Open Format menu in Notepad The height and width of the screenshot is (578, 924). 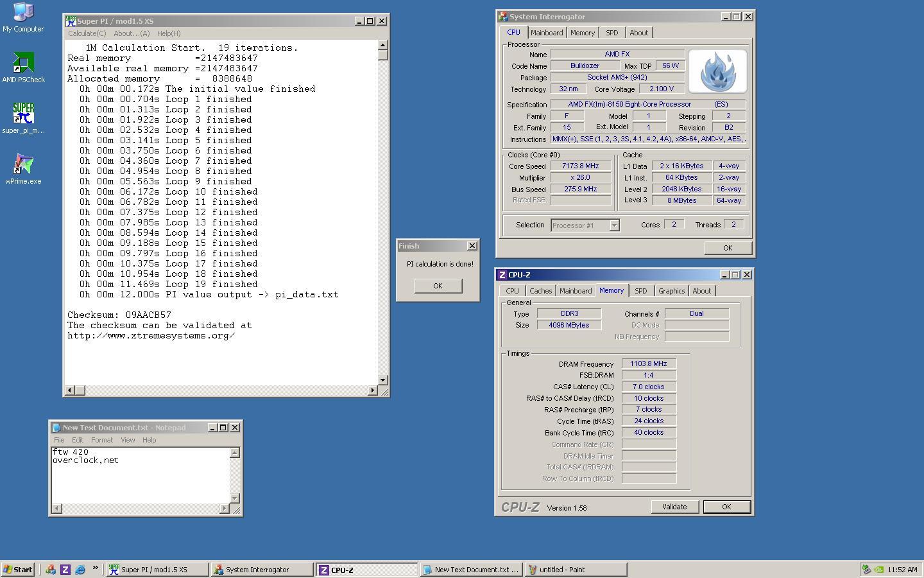pyautogui.click(x=102, y=440)
